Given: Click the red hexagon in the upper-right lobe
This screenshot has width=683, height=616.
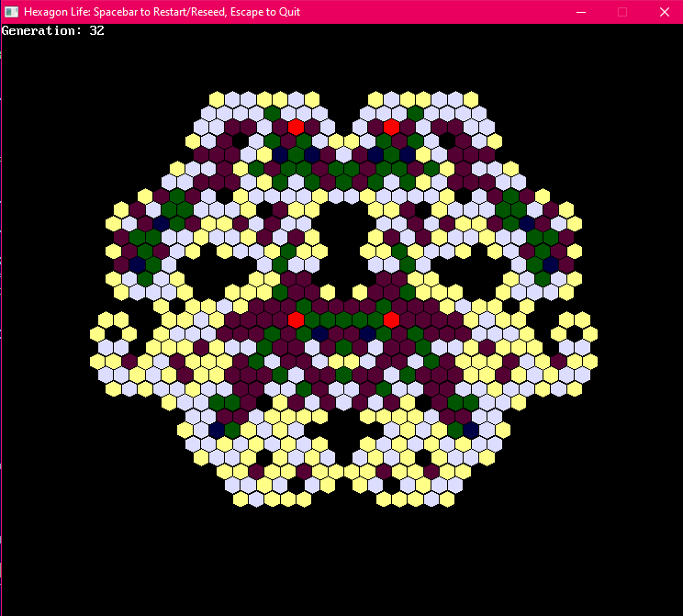Looking at the screenshot, I should tap(391, 126).
